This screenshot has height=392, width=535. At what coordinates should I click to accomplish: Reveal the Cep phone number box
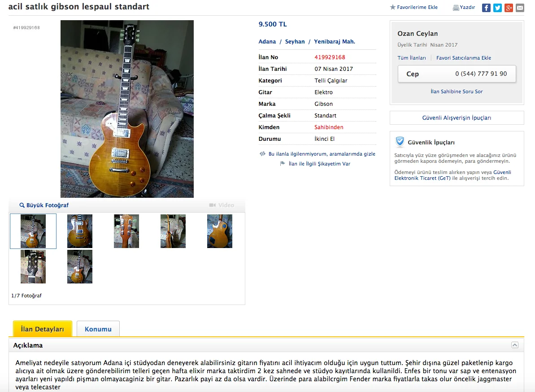coord(457,74)
